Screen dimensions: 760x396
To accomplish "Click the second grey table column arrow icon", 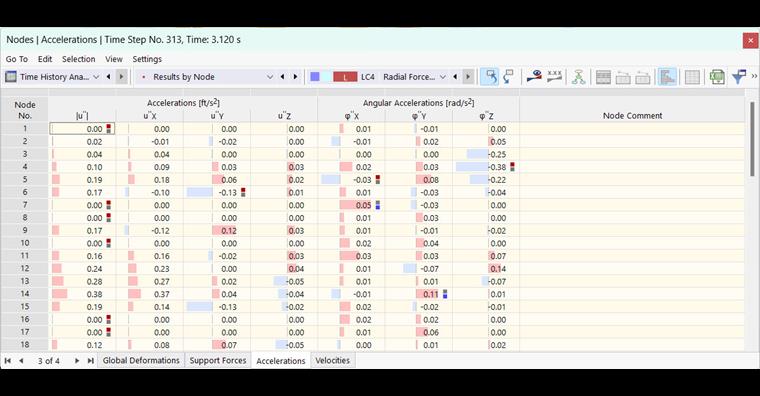I will point(643,77).
